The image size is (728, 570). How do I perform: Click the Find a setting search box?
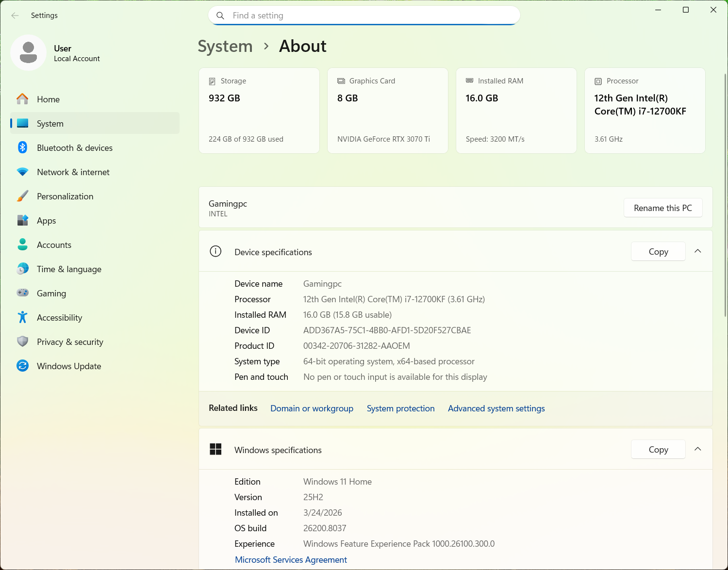click(364, 16)
